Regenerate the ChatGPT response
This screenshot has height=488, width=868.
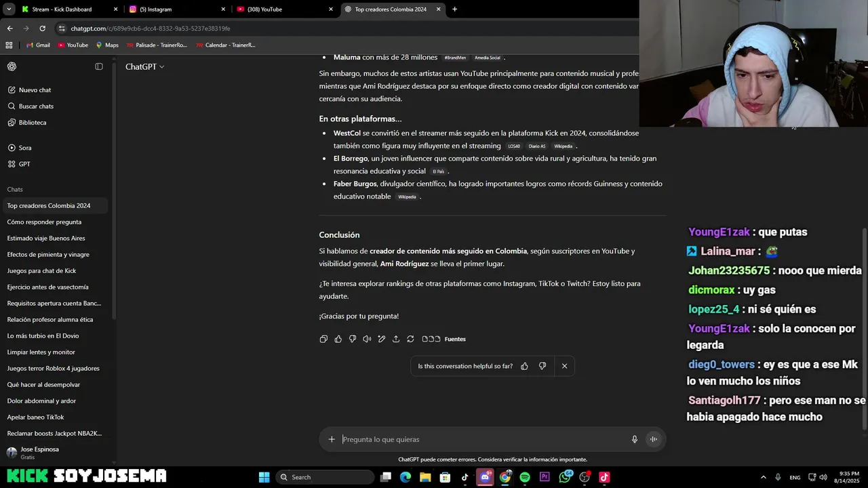(x=410, y=339)
